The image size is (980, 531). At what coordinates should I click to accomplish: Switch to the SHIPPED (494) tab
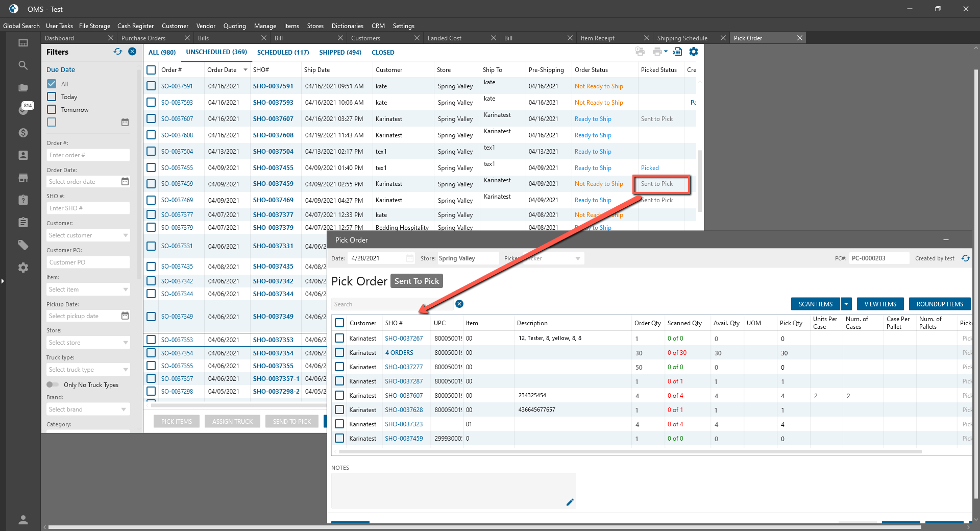coord(340,52)
